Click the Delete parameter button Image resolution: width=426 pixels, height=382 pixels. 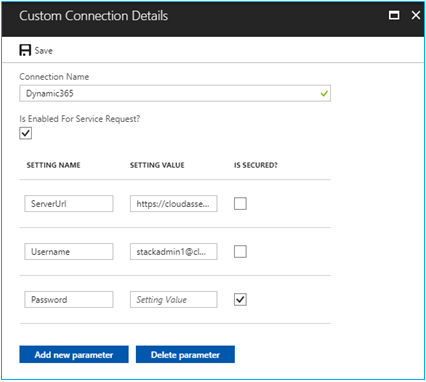coord(185,354)
